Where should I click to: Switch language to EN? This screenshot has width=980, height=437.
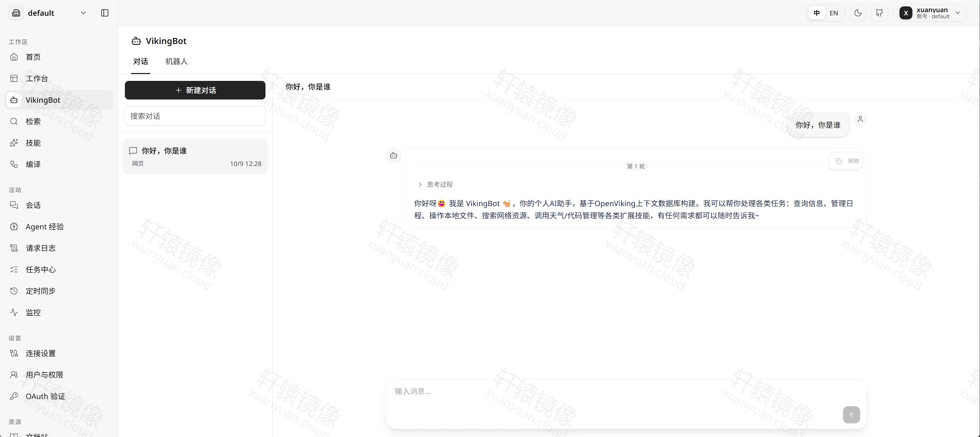(x=834, y=13)
